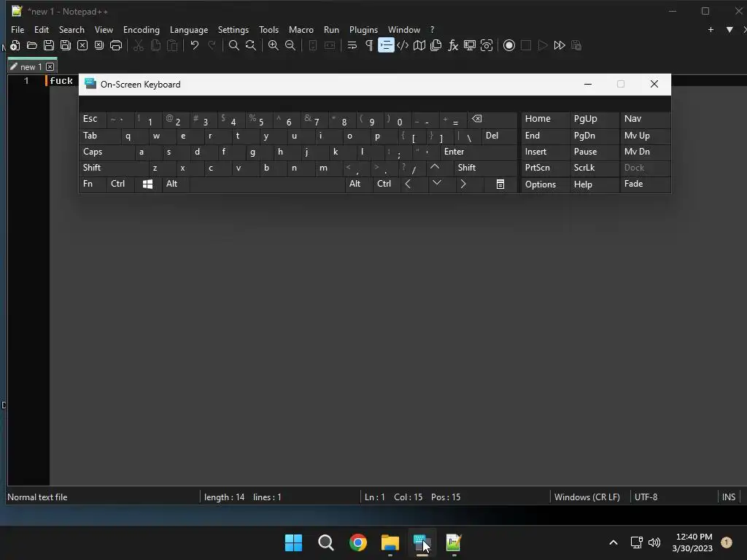747x560 pixels.
Task: Expand the system tray hidden icons chevron
Action: pyautogui.click(x=614, y=542)
